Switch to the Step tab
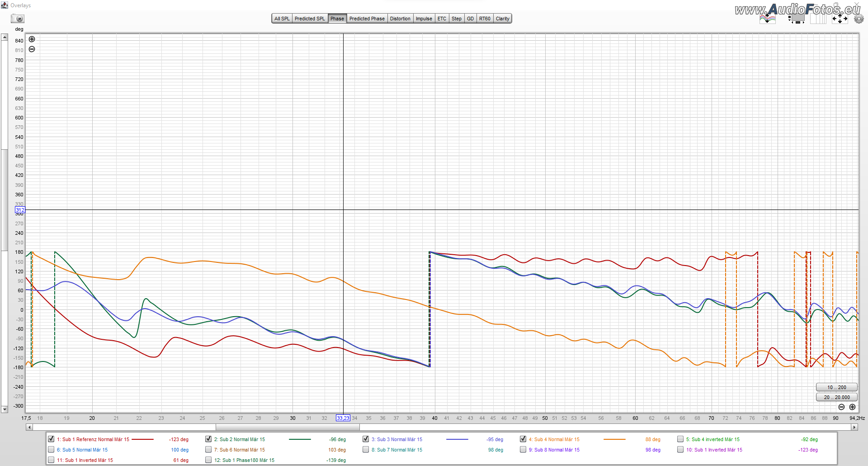 (x=457, y=19)
